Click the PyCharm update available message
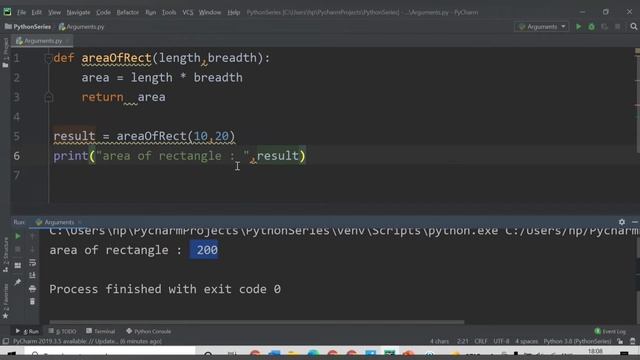This screenshot has width=640, height=360. [87, 341]
